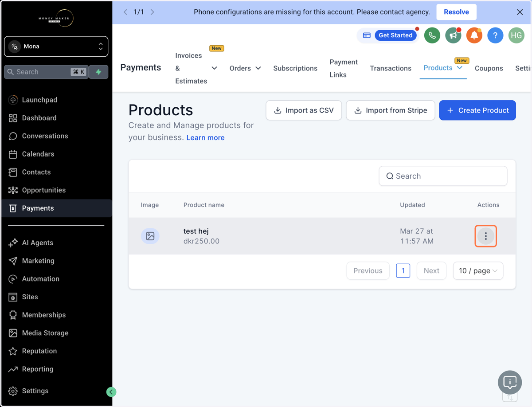Image resolution: width=532 pixels, height=407 pixels.
Task: Focus the products Search field
Action: (443, 176)
